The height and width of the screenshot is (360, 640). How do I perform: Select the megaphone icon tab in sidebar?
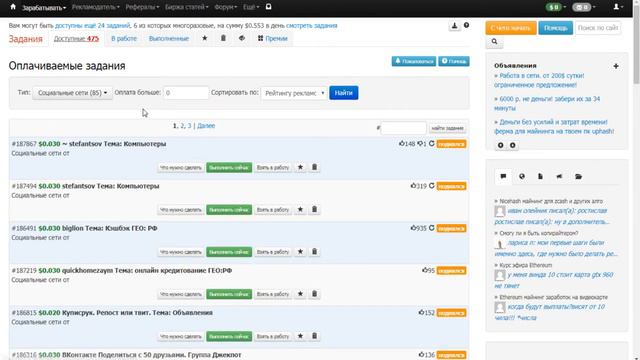[x=559, y=176]
